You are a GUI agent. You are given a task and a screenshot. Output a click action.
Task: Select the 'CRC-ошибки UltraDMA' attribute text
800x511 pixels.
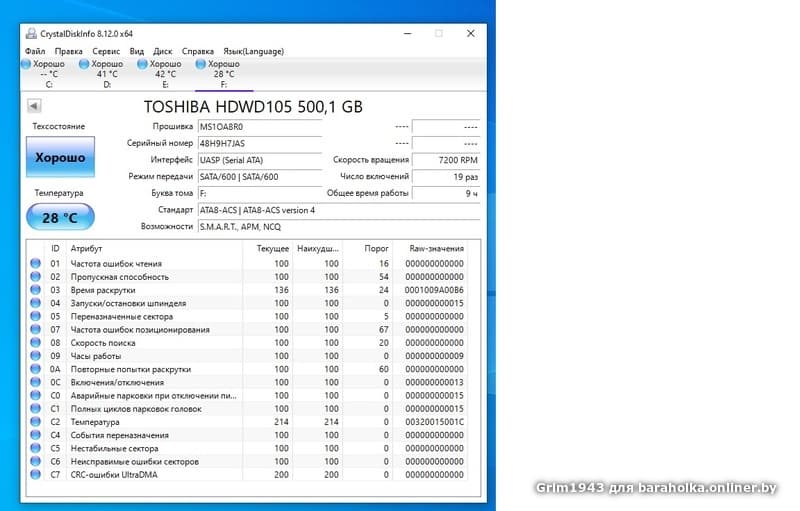point(114,475)
